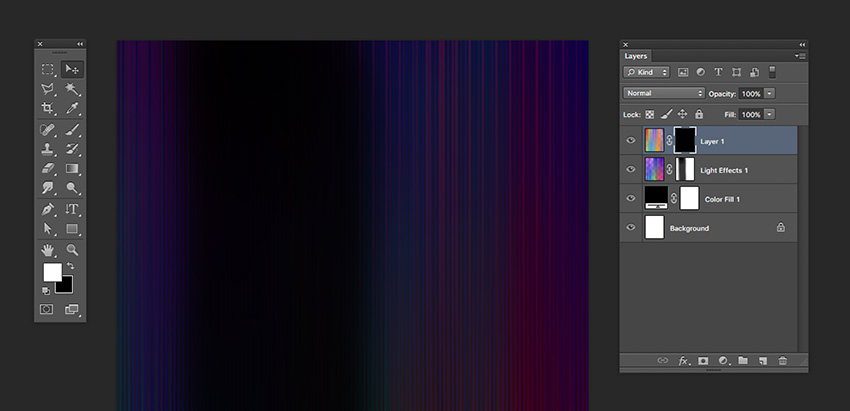Open the Opacity slider dropdown

(770, 94)
